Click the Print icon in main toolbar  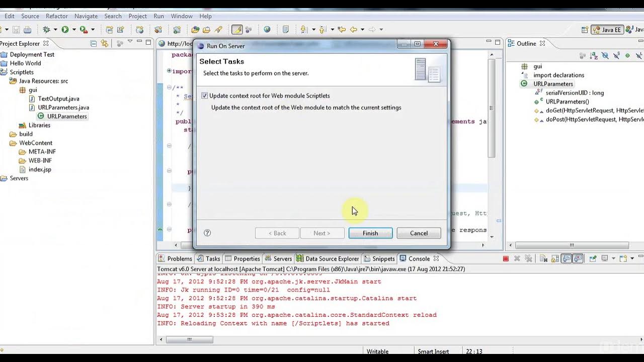28,30
